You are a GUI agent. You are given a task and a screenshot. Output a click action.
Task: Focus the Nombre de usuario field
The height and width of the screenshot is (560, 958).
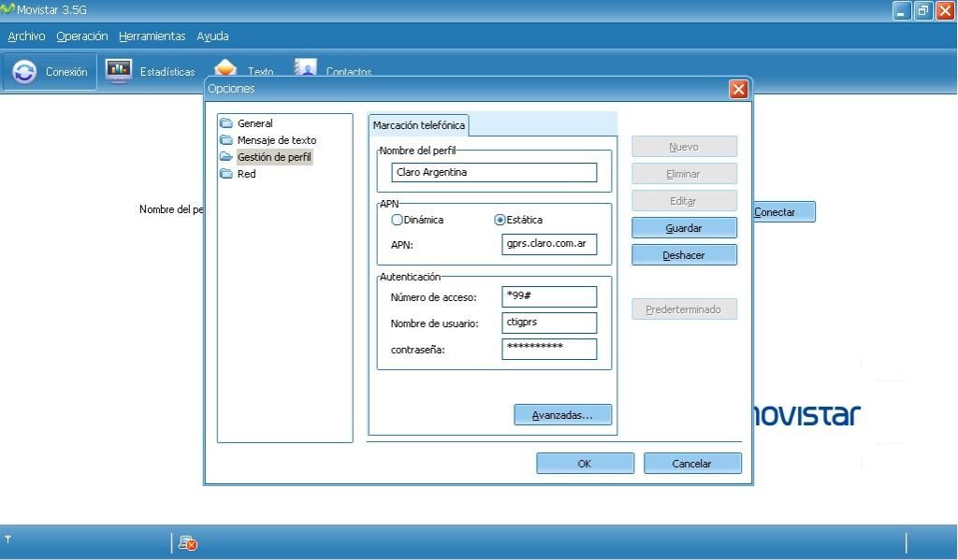[x=548, y=323]
